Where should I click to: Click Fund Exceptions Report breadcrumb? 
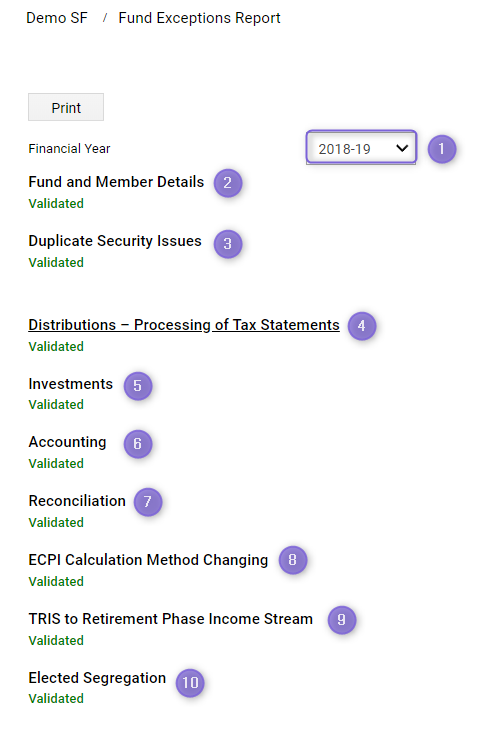[x=199, y=18]
